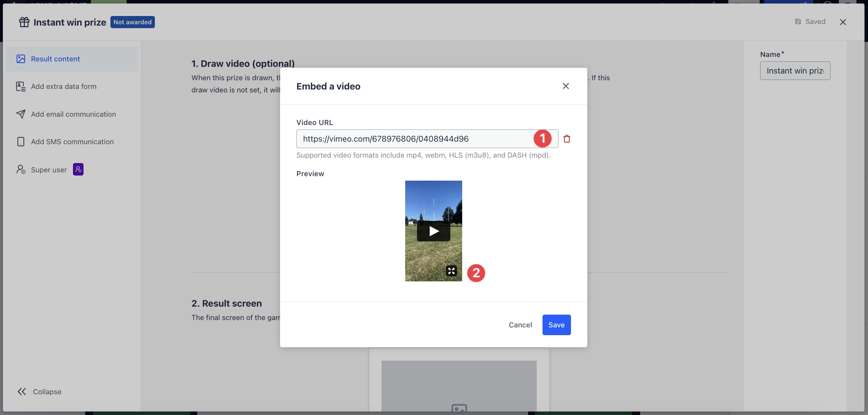
Task: Open Result content section
Action: [x=55, y=59]
